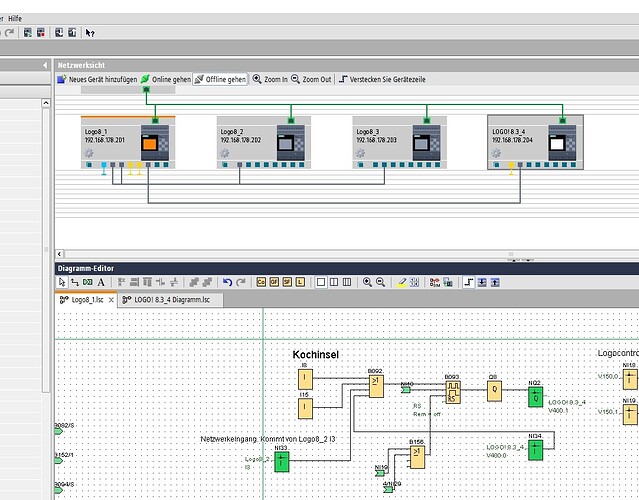
Task: Select the Q8 output block
Action: coord(494,390)
